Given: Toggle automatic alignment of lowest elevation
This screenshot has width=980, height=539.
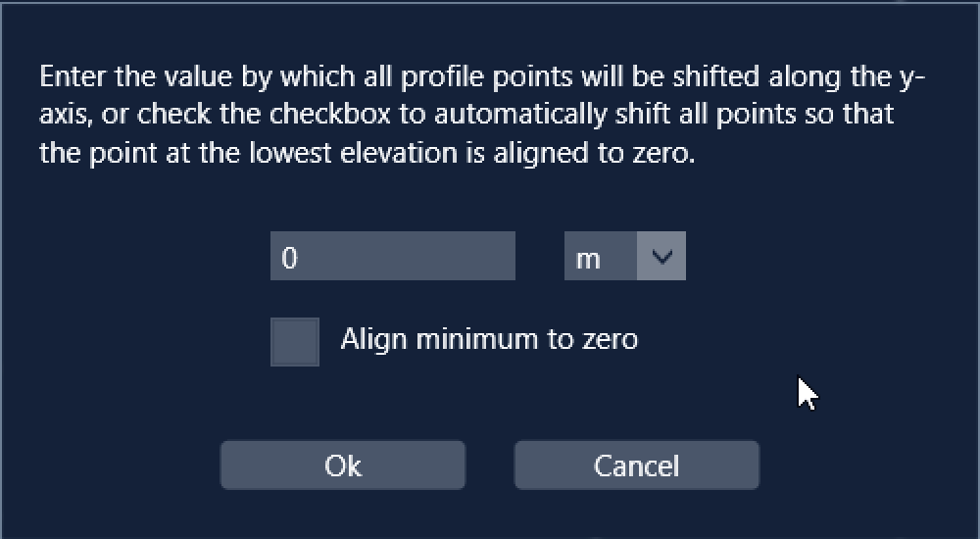Looking at the screenshot, I should point(294,341).
